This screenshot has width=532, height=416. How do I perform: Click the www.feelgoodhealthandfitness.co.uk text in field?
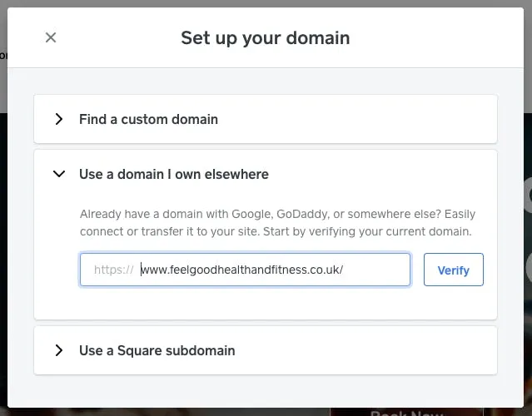click(241, 270)
